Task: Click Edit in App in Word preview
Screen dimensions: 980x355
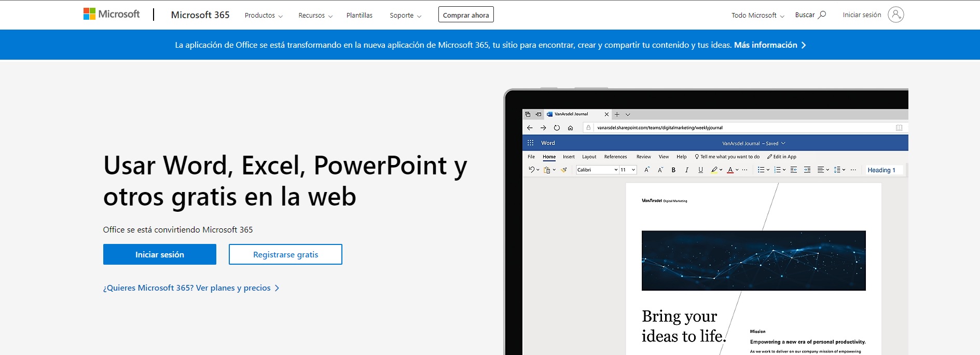Action: (781, 157)
